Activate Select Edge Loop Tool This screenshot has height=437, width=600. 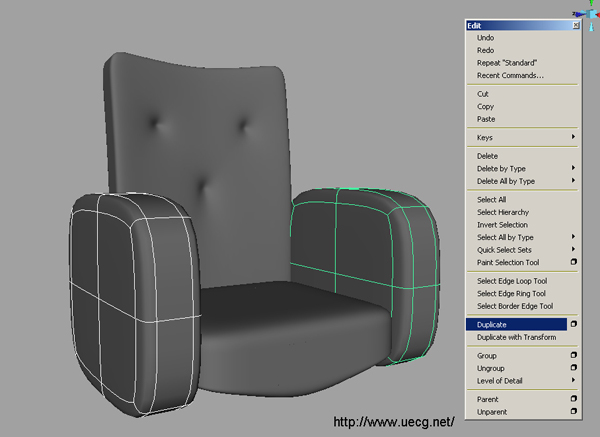[512, 281]
